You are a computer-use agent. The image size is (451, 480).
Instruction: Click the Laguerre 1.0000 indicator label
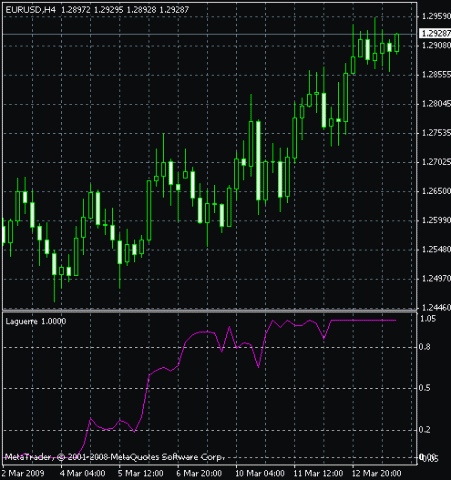pos(36,321)
